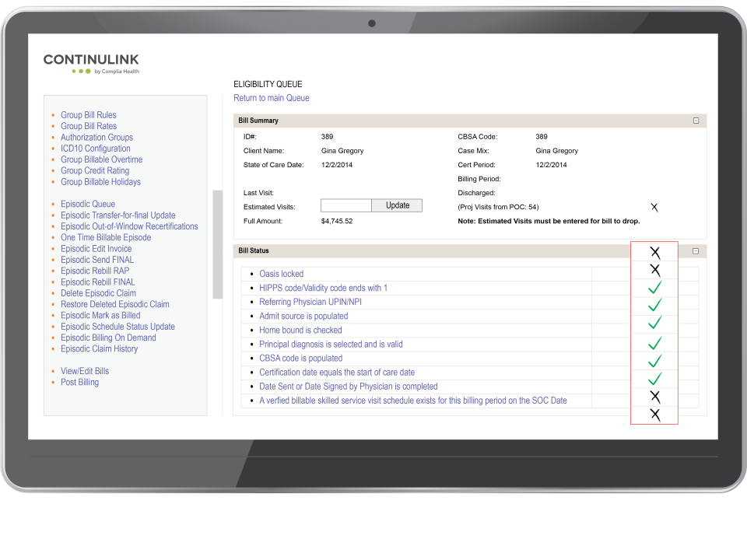The height and width of the screenshot is (560, 747).
Task: Collapse the Bill Status panel
Action: click(x=695, y=250)
